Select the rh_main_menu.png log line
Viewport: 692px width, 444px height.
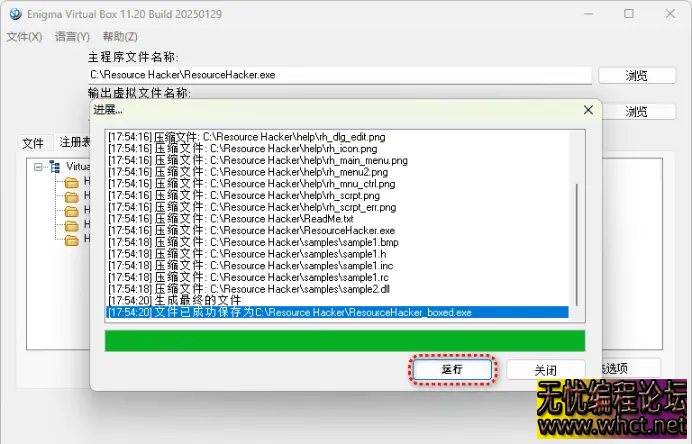338,160
